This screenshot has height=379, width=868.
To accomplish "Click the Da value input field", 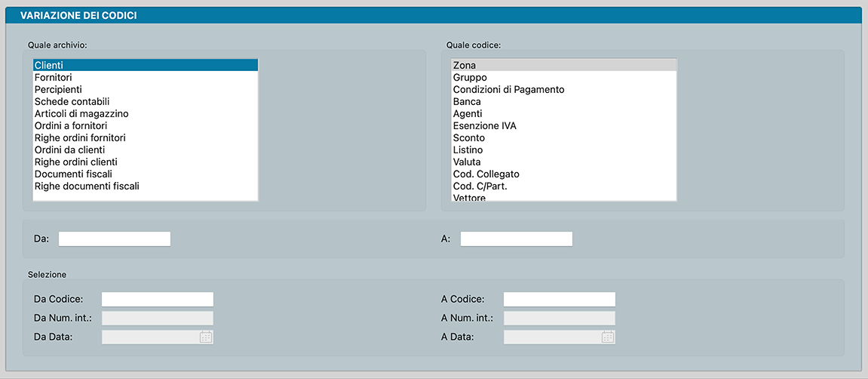I will tap(115, 239).
